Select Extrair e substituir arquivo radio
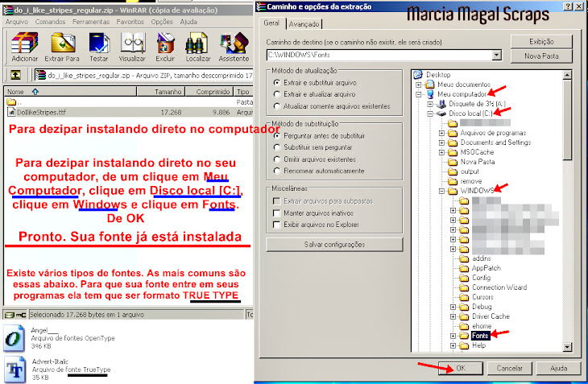Screen dimensions: 588x384 tap(277, 82)
